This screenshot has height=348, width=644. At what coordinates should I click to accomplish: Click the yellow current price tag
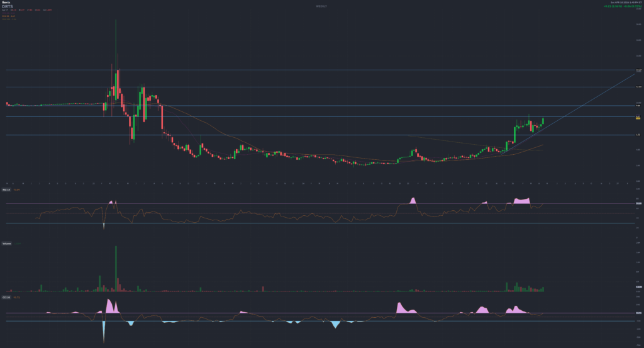click(x=639, y=118)
